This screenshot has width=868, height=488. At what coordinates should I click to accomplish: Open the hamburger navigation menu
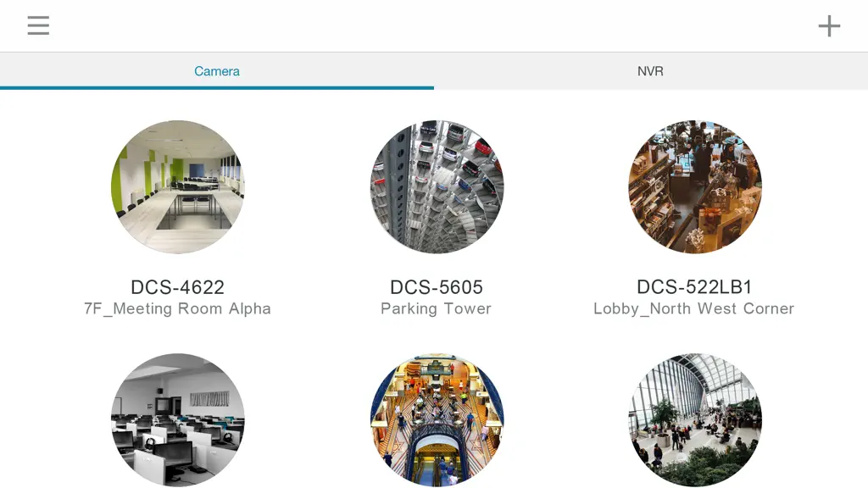click(x=38, y=25)
